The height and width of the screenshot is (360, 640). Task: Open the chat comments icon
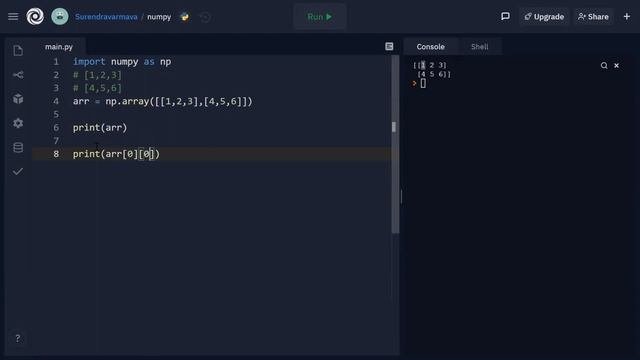coord(505,16)
